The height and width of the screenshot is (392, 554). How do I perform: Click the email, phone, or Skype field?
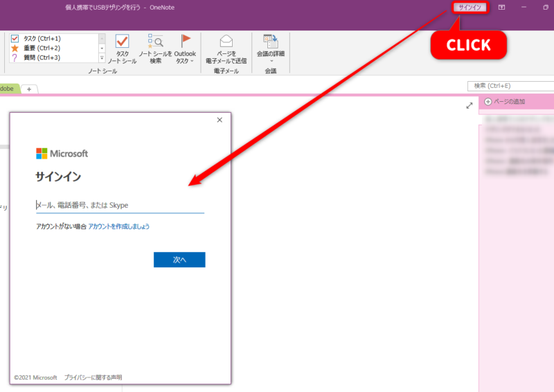120,205
